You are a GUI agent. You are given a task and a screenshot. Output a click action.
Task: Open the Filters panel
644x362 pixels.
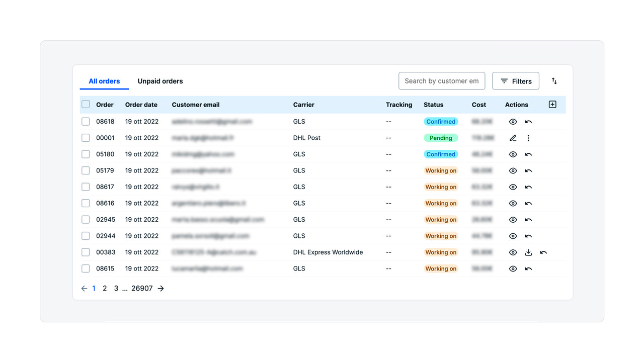[515, 81]
